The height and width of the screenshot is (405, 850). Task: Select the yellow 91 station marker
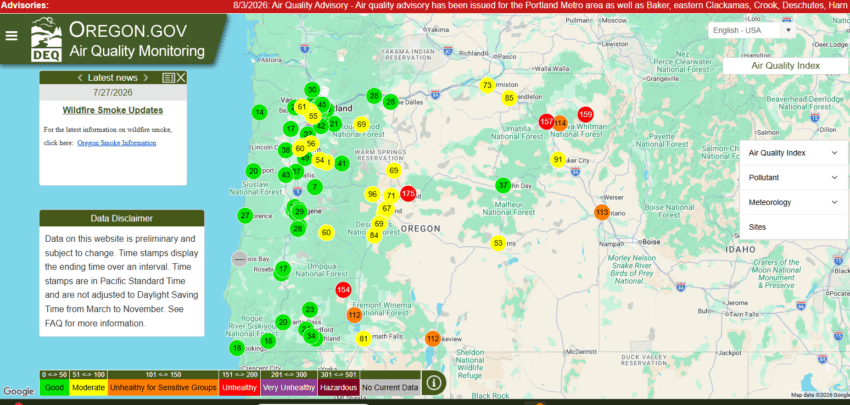tap(558, 160)
